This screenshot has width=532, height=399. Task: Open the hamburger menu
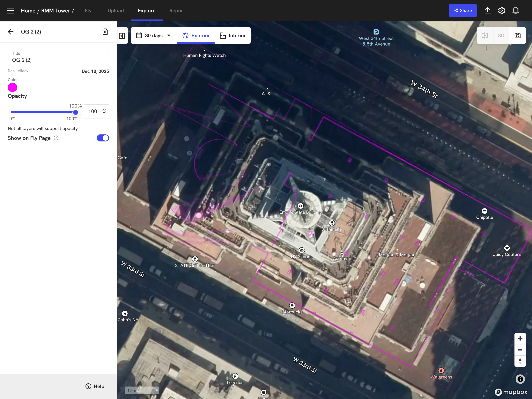(x=10, y=10)
